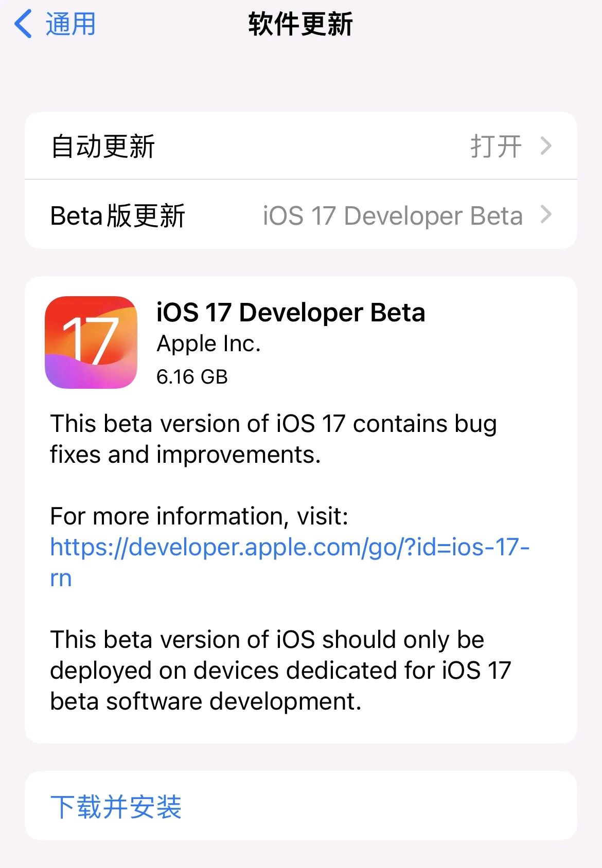This screenshot has height=868, width=602.
Task: Expand the 自动更新 row chevron
Action: (x=546, y=147)
